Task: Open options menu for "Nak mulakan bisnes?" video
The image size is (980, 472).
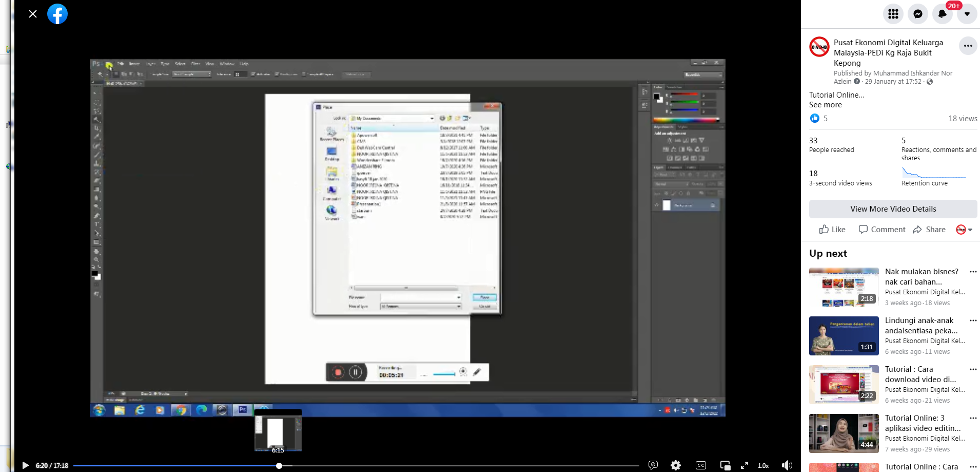Action: pyautogui.click(x=973, y=272)
